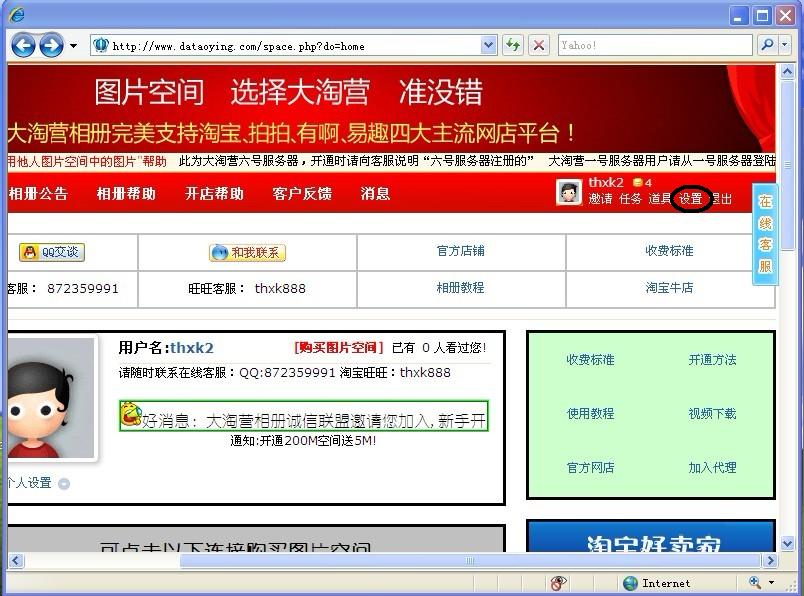The image size is (804, 596).
Task: Open the 设置 settings link
Action: click(691, 199)
